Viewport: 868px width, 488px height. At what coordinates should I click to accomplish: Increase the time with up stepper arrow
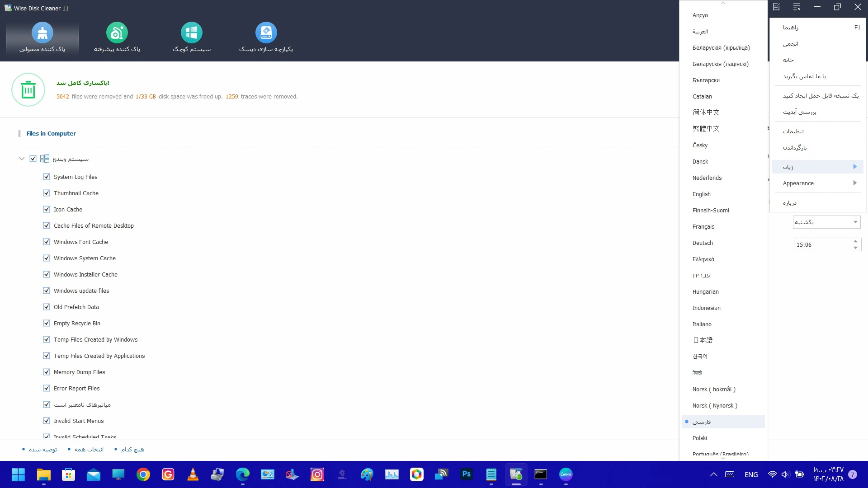coord(855,241)
